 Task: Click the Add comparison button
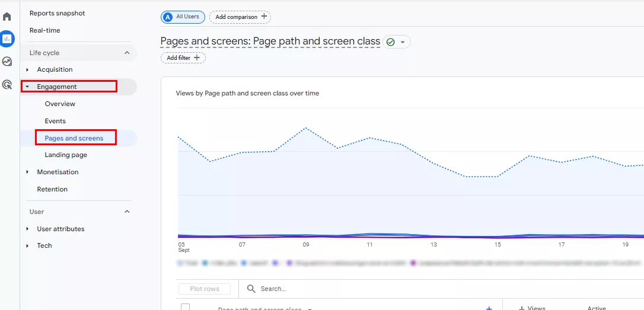tap(240, 17)
